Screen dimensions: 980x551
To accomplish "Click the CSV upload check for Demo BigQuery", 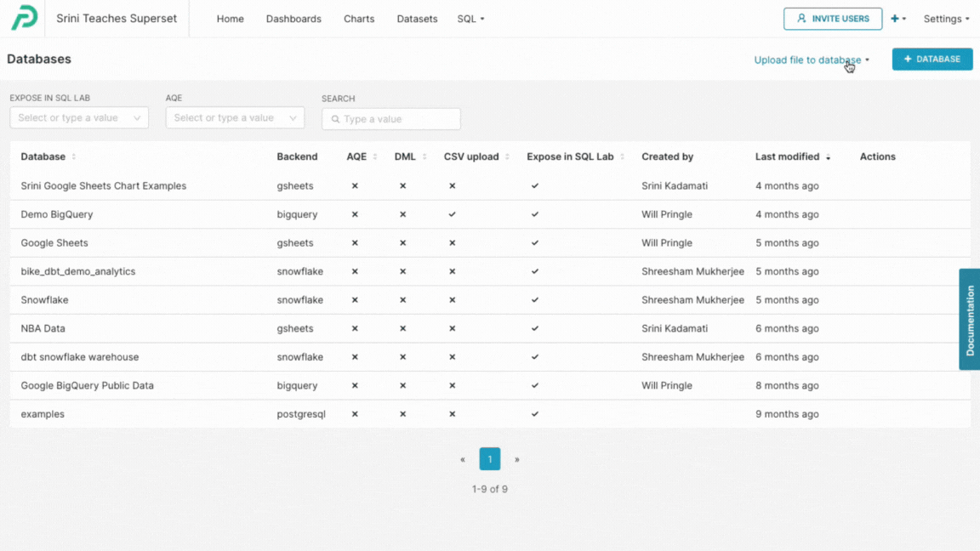I will [452, 214].
